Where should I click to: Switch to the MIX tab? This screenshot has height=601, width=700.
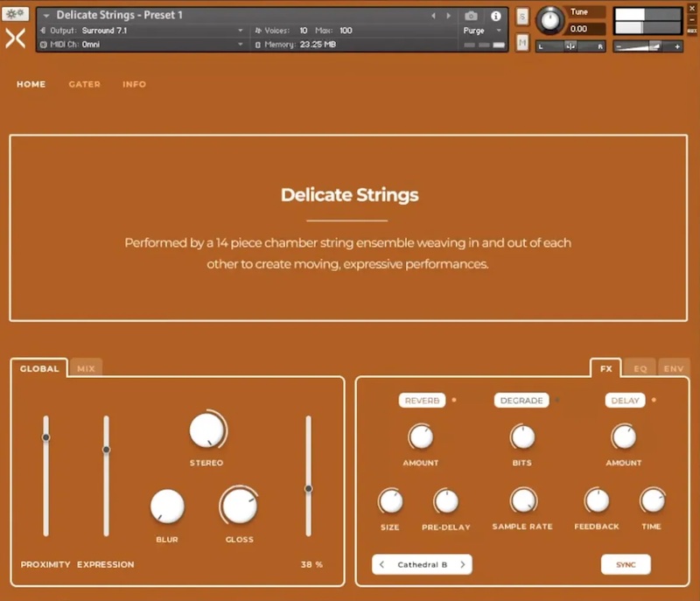[86, 369]
